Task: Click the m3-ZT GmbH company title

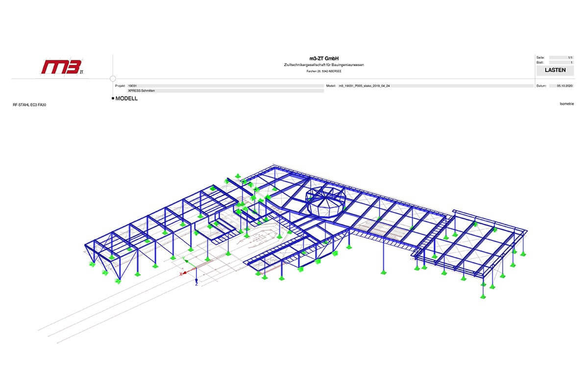Action: pyautogui.click(x=324, y=59)
